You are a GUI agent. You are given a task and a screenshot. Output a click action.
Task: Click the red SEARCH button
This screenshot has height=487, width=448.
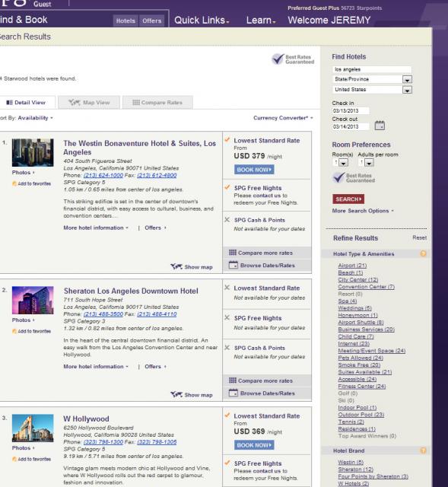pos(348,199)
